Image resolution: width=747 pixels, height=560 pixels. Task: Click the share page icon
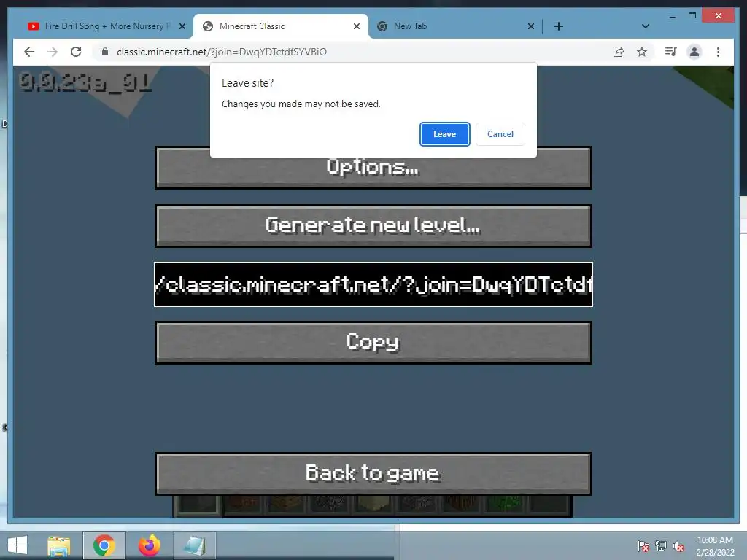click(619, 52)
